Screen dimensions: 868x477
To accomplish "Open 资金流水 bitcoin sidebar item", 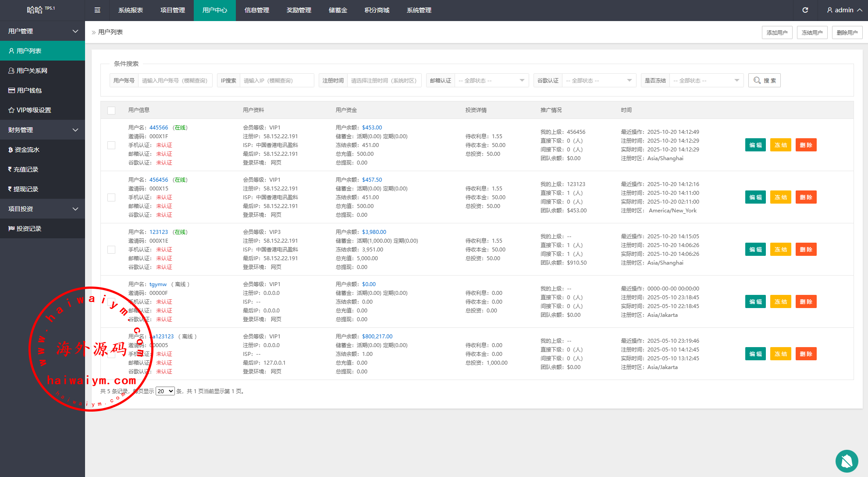I will [27, 150].
